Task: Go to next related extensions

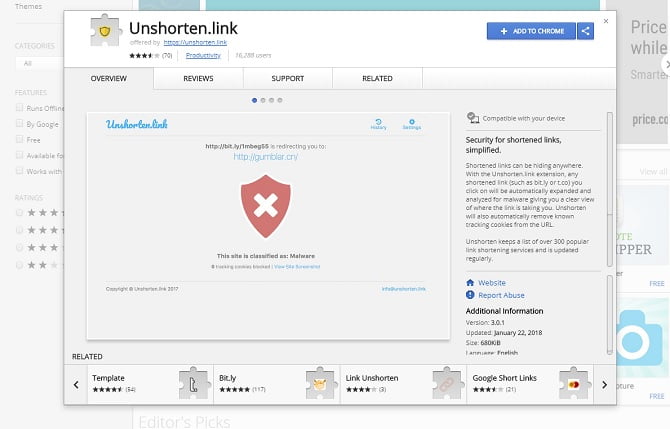Action: point(604,385)
